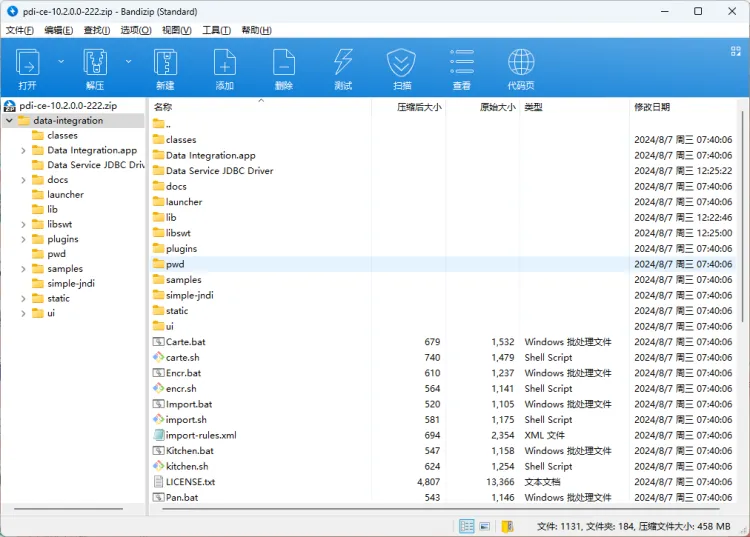
Task: Select the classes folder in the tree
Action: coord(62,135)
